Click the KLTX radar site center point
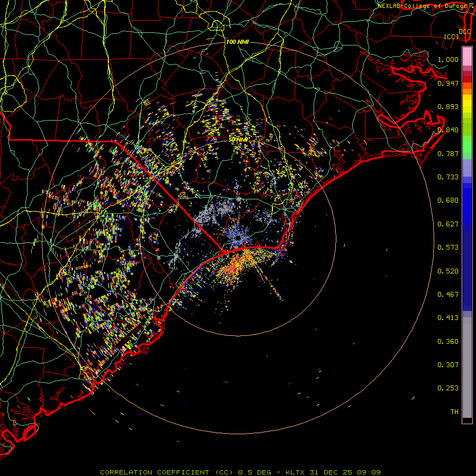This screenshot has width=476, height=476. [x=239, y=237]
